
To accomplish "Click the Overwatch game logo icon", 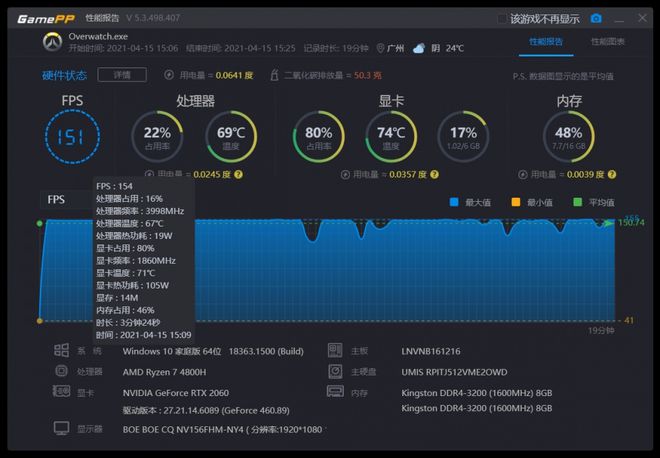I will click(x=53, y=42).
